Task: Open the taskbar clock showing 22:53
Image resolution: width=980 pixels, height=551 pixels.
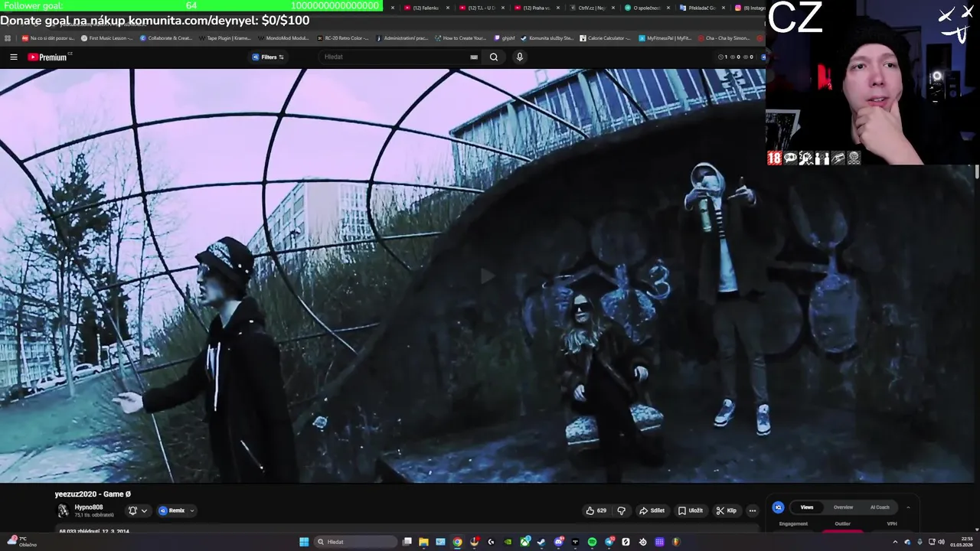Action: (x=962, y=542)
